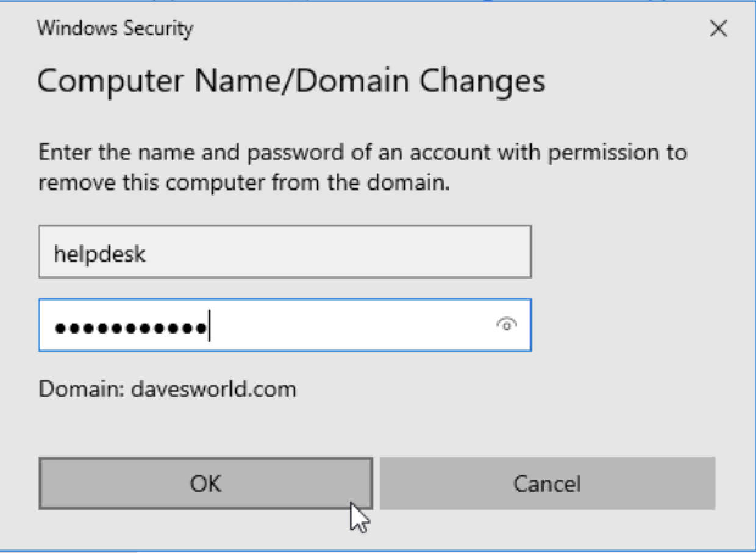This screenshot has height=553, width=756.
Task: Reveal the password with the eye icon
Action: [506, 325]
